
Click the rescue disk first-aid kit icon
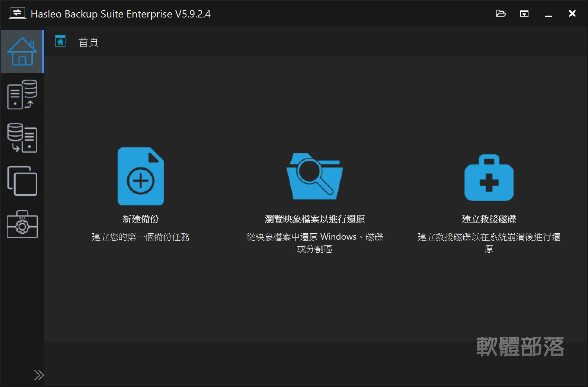coord(489,177)
